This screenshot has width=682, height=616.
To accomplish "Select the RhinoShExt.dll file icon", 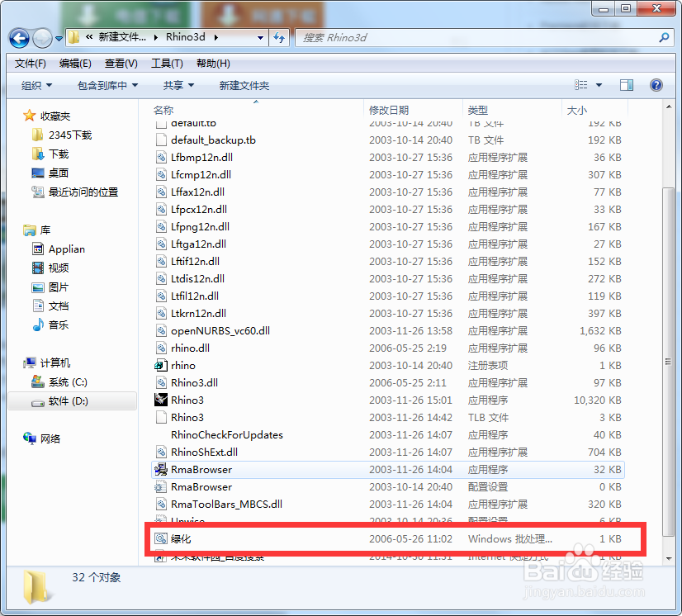I will (161, 452).
